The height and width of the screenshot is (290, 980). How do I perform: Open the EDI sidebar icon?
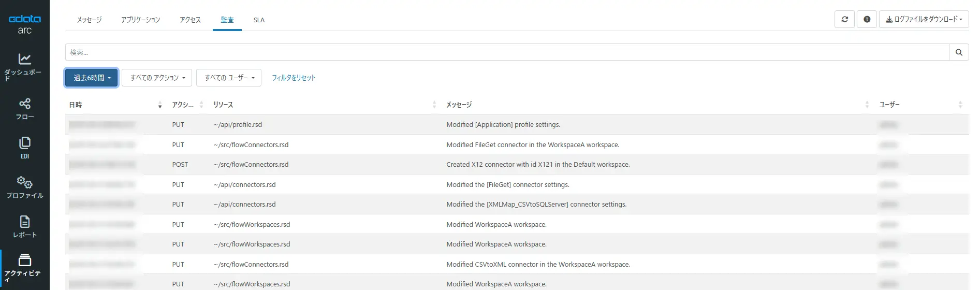tap(24, 143)
